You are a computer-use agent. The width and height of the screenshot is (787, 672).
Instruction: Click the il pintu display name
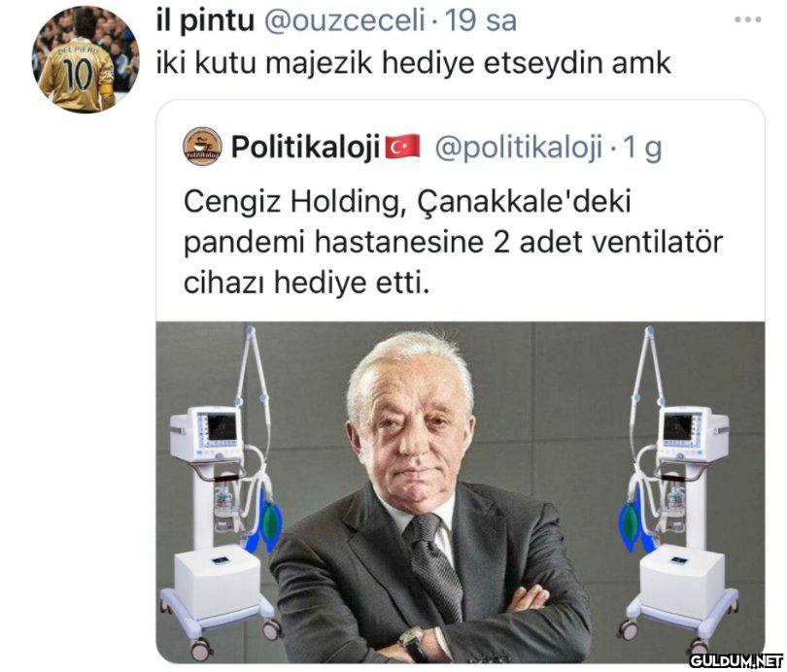click(206, 20)
